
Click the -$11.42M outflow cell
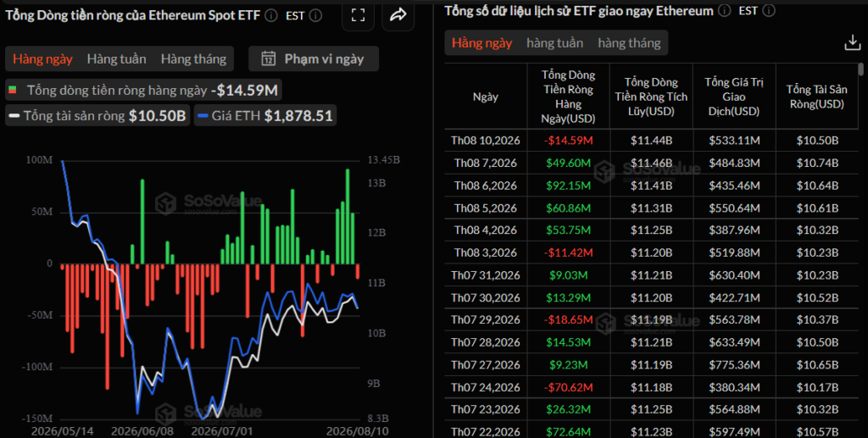568,252
